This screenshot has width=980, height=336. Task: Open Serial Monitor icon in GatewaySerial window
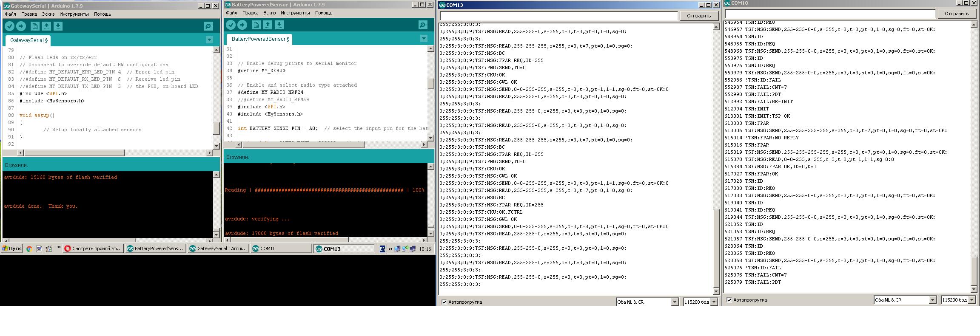click(208, 26)
